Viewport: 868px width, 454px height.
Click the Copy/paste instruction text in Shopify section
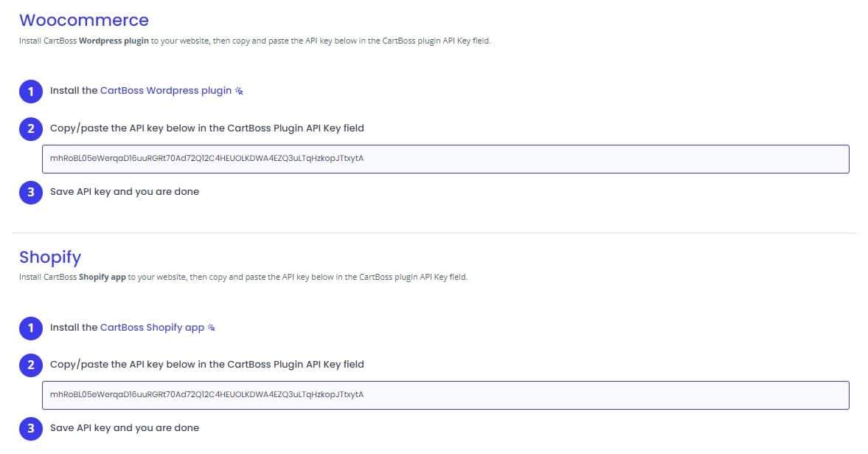tap(206, 364)
